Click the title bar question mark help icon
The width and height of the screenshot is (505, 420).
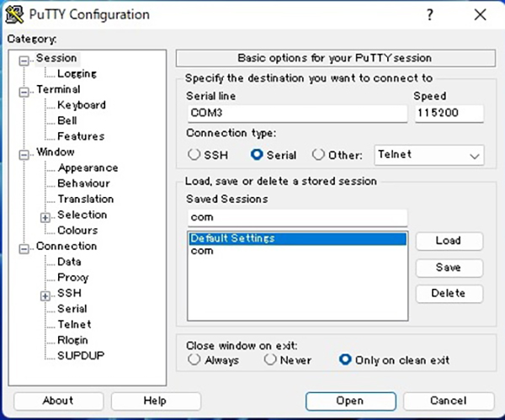point(430,15)
